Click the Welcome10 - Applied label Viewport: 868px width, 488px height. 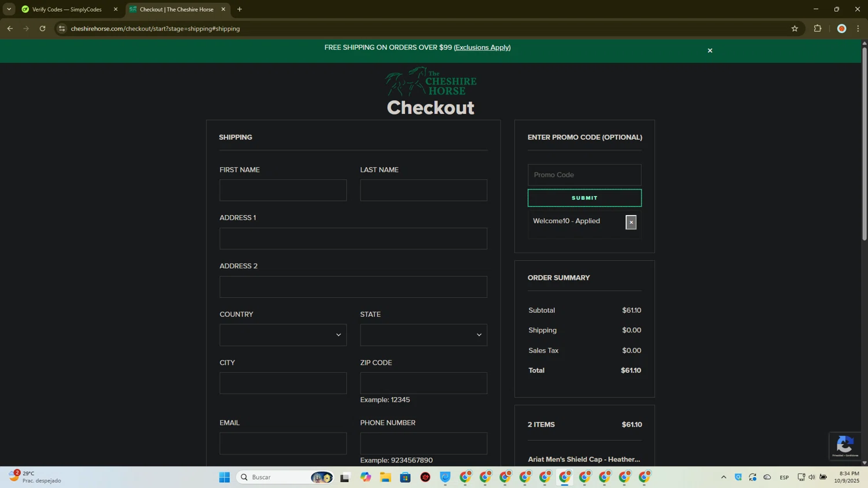point(566,221)
